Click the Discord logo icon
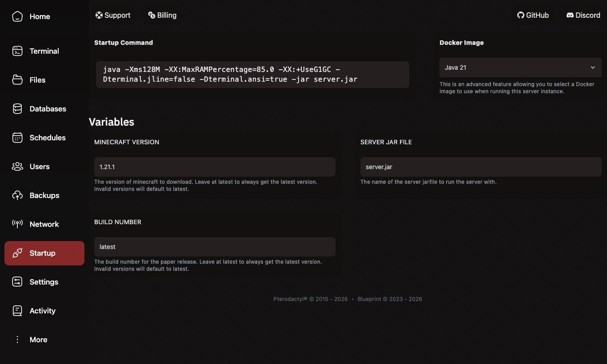Image resolution: width=607 pixels, height=364 pixels. tap(570, 15)
